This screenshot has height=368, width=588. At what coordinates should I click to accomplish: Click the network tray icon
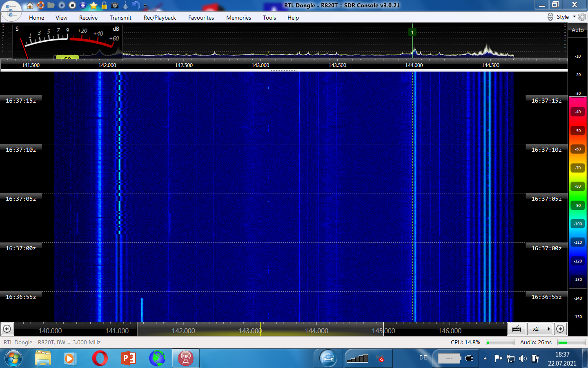[510, 359]
